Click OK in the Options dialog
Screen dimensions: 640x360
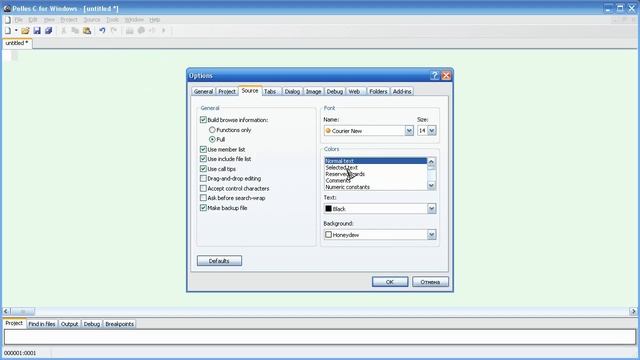pyautogui.click(x=390, y=282)
